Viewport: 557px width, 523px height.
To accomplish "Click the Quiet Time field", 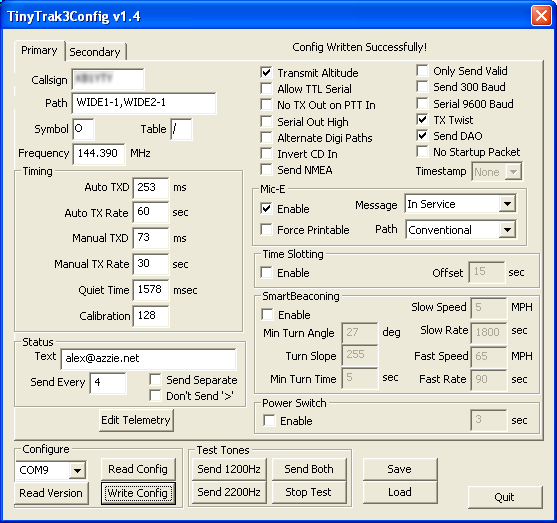I will [x=151, y=290].
